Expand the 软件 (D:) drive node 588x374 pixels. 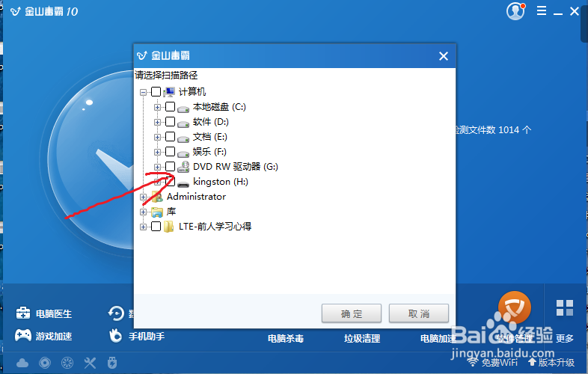[x=157, y=122]
